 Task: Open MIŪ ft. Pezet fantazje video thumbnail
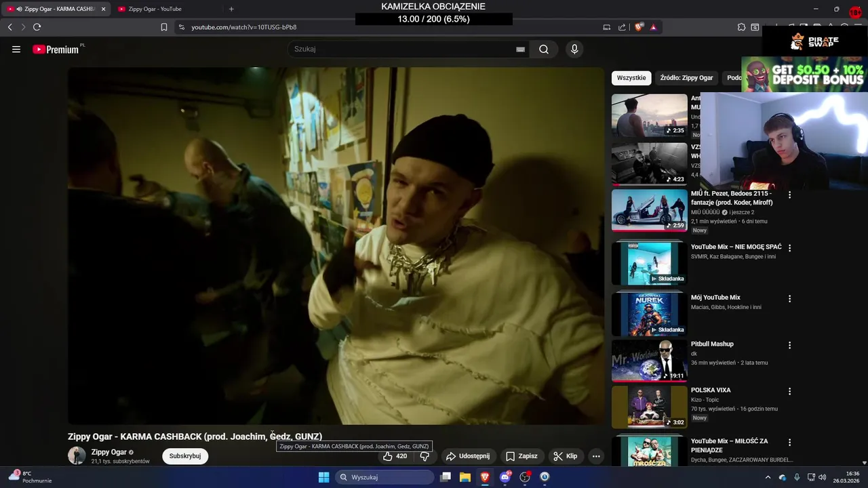click(x=649, y=210)
